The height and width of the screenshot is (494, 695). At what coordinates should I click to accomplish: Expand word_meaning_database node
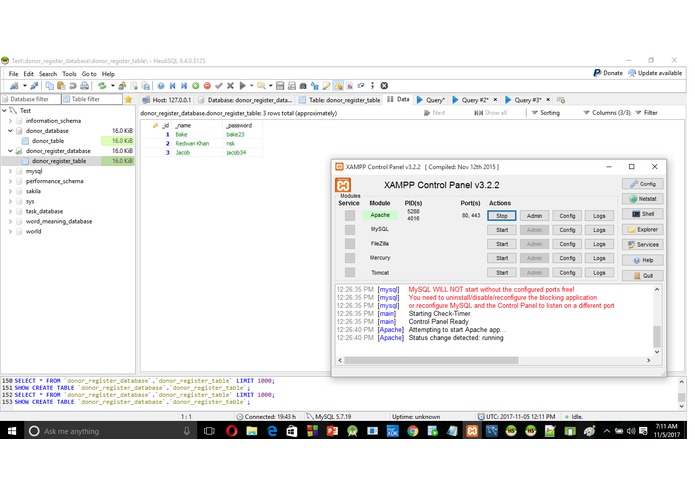(x=10, y=222)
